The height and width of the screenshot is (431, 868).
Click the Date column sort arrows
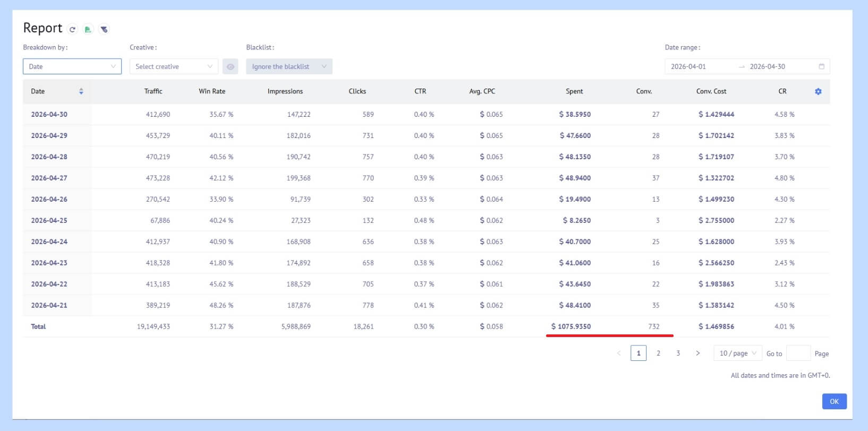(x=81, y=91)
